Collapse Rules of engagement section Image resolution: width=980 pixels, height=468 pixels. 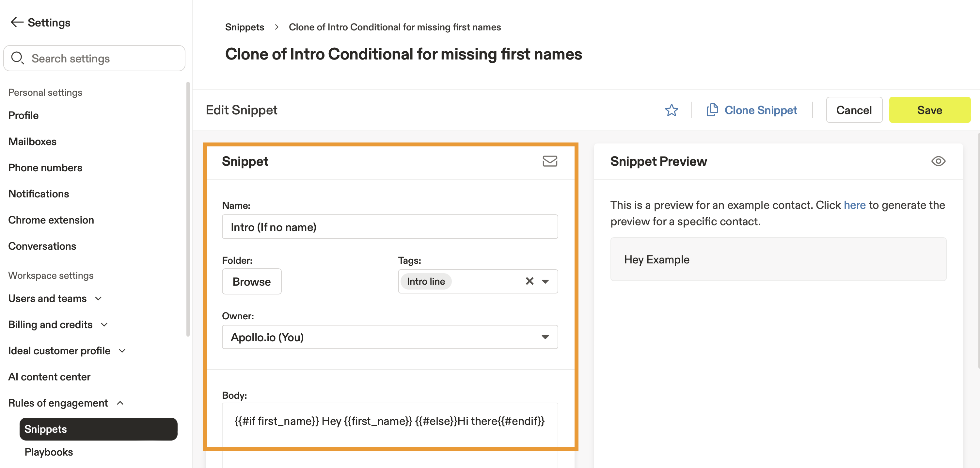point(120,403)
